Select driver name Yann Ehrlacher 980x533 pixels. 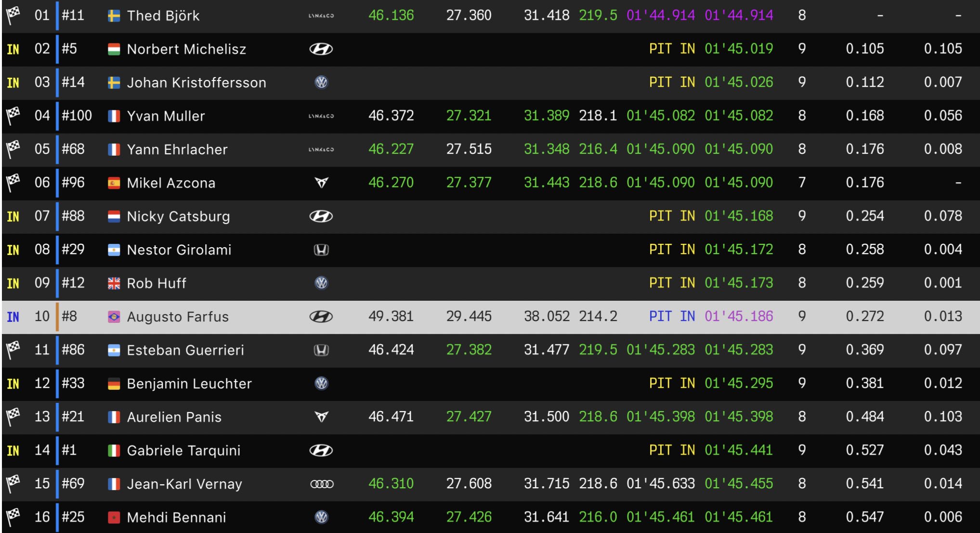coord(177,149)
